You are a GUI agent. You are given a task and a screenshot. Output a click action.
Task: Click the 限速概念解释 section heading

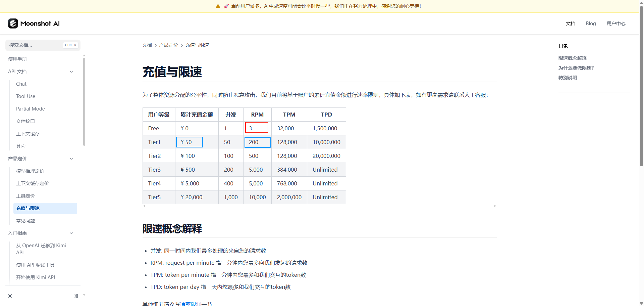pos(172,229)
